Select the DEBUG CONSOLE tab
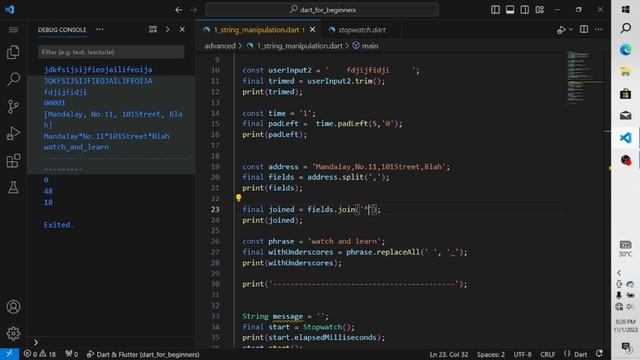 (62, 30)
